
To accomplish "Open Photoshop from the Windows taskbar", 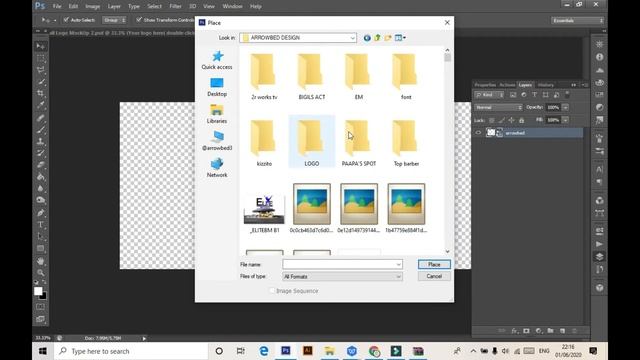I will point(286,351).
